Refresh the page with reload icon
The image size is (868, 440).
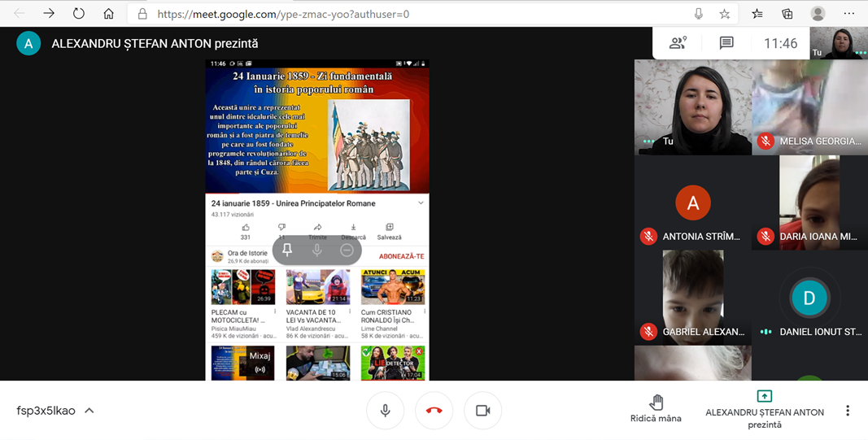click(x=78, y=14)
